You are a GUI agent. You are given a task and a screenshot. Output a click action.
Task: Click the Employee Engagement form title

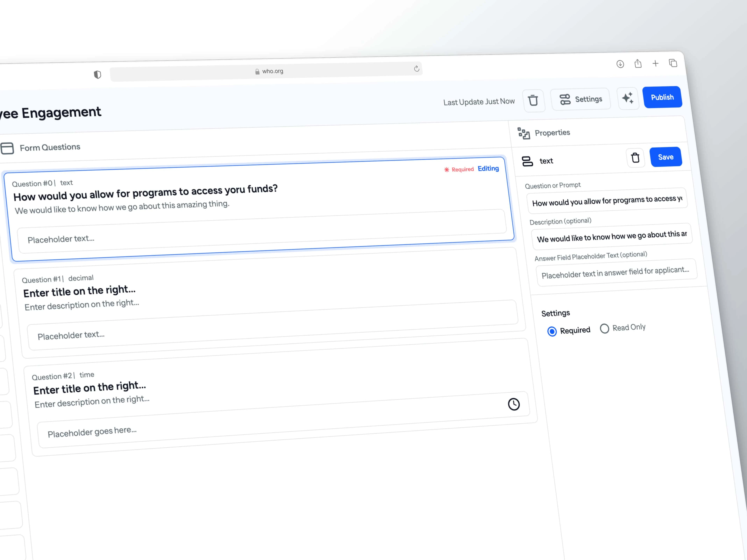coord(50,113)
